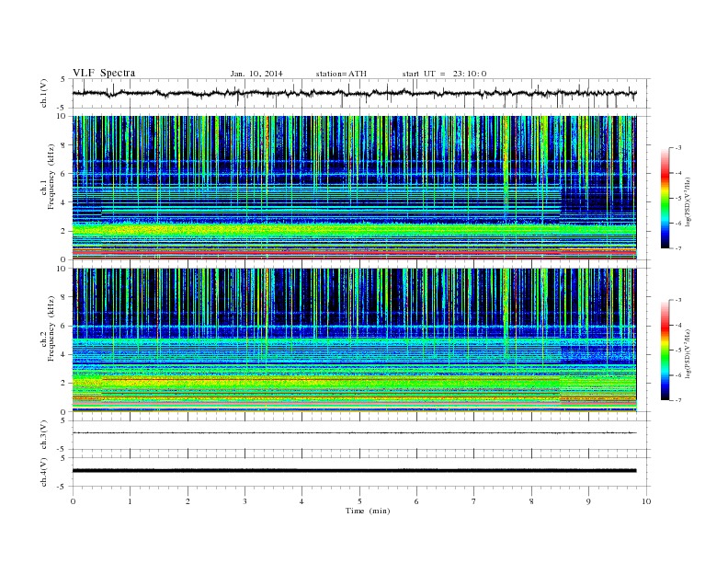
Task: Click the "7" tick on the time axis
Action: (473, 501)
